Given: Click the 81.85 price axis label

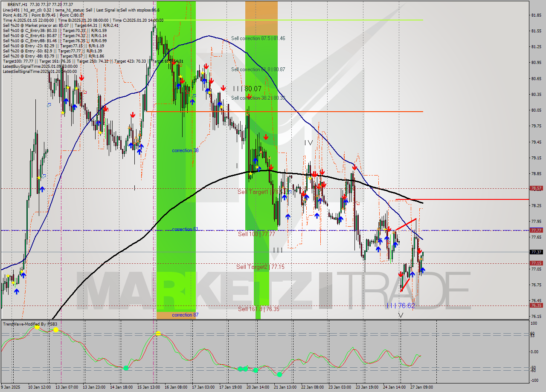Looking at the screenshot, I should tap(536, 15).
